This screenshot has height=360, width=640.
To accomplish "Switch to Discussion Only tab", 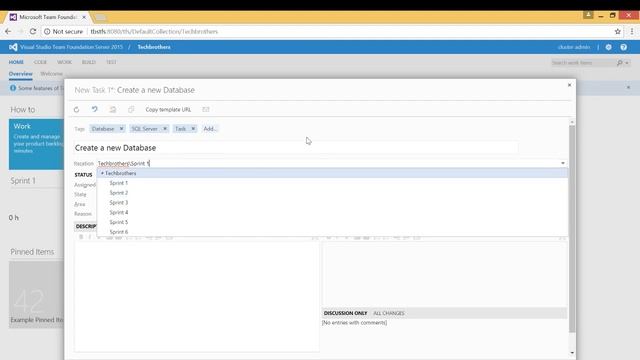I will pyautogui.click(x=345, y=313).
